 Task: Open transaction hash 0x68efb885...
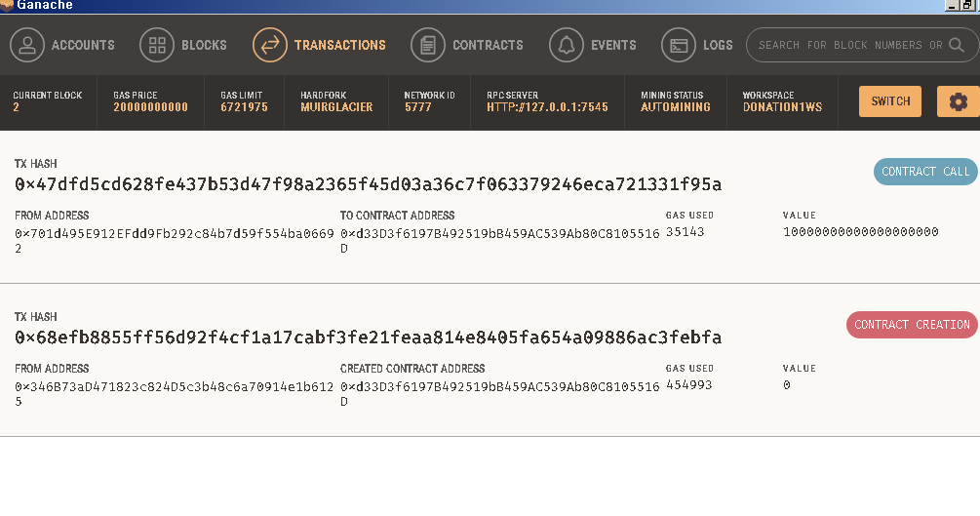tap(369, 337)
